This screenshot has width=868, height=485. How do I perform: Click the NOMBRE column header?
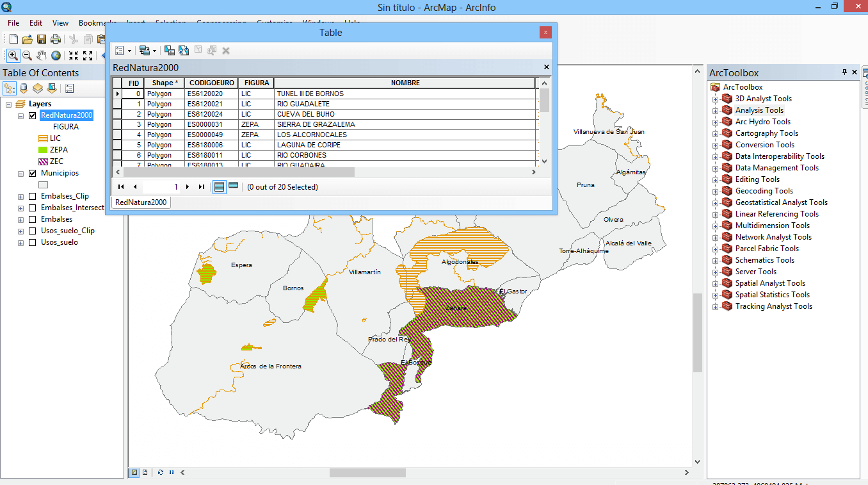[405, 83]
